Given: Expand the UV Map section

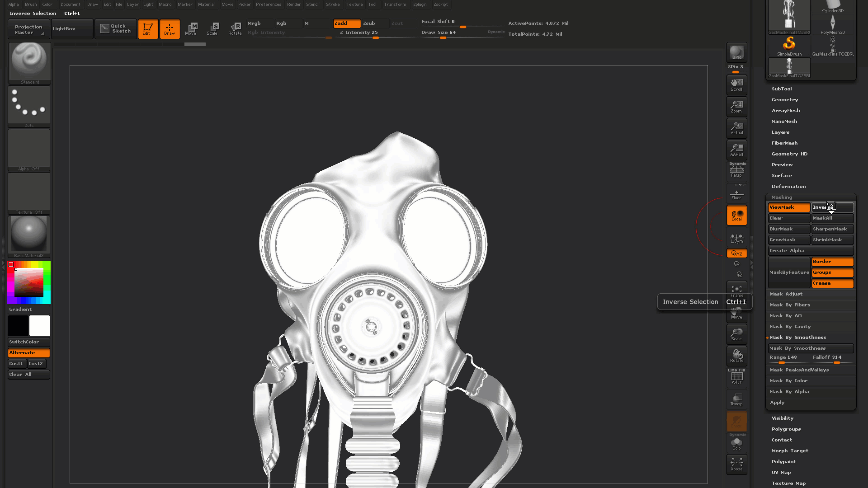Looking at the screenshot, I should pyautogui.click(x=781, y=473).
